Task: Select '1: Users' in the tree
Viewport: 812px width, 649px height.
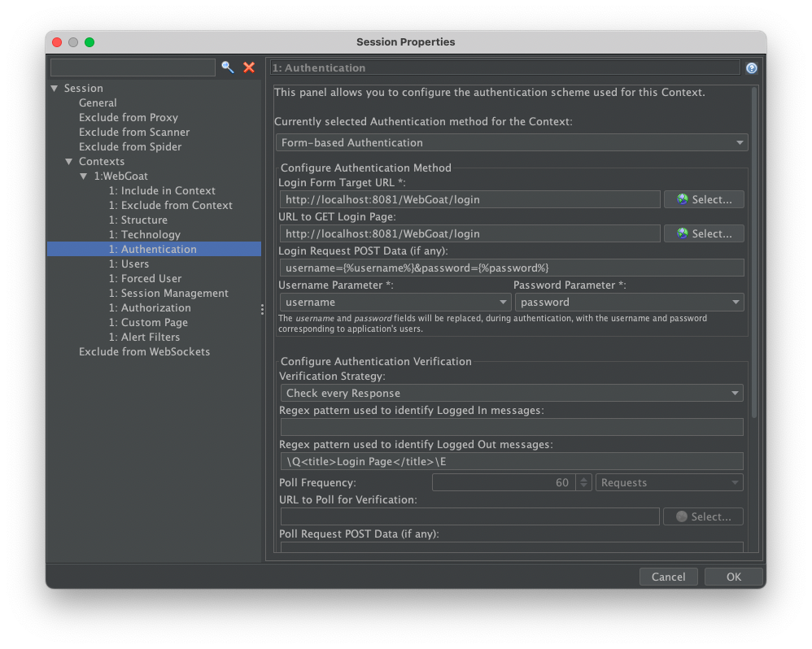Action: coord(135,264)
